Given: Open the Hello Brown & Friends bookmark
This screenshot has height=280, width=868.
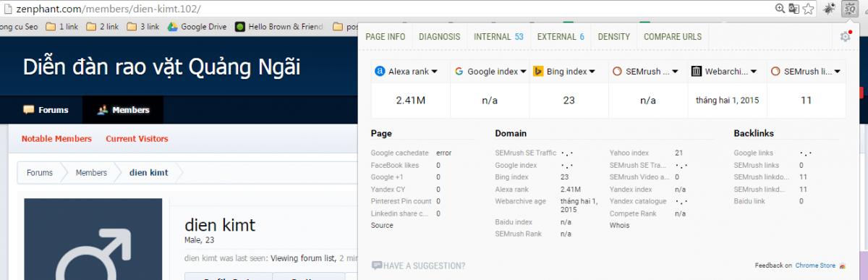Looking at the screenshot, I should pyautogui.click(x=279, y=27).
